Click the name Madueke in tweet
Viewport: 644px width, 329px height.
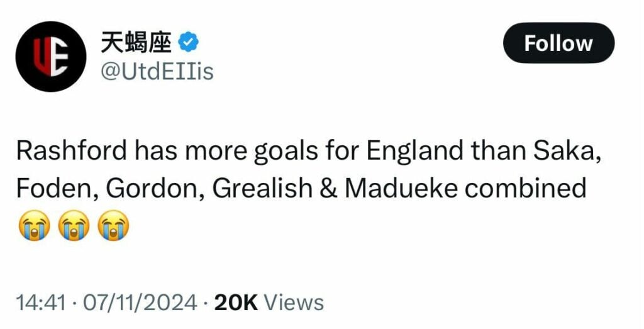[401, 189]
